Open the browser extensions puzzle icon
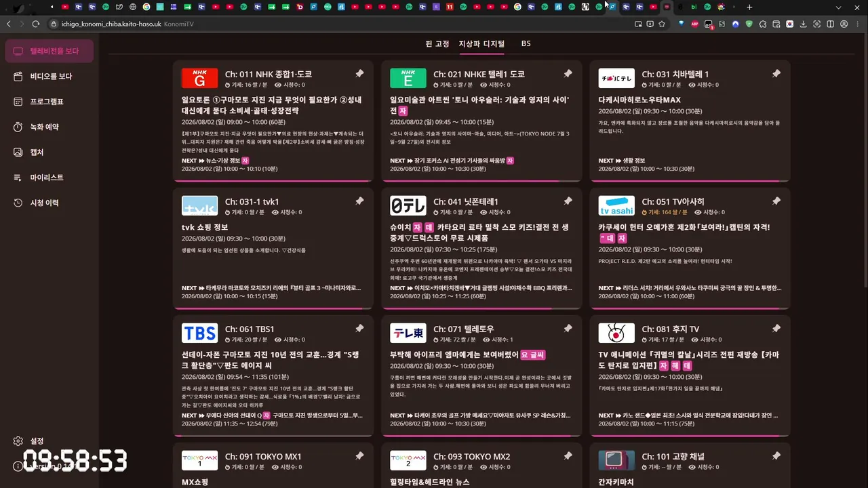Viewport: 868px width, 488px height. pyautogui.click(x=763, y=24)
